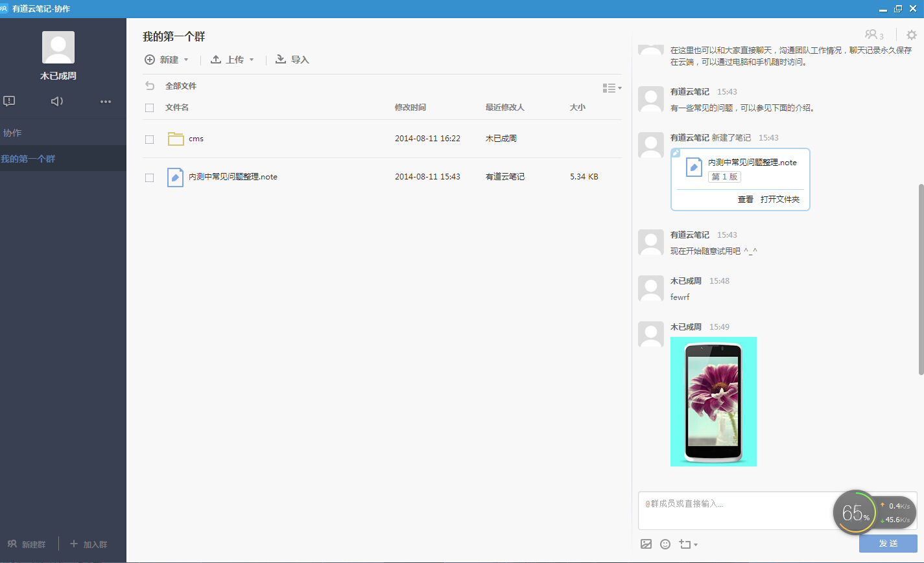Click file name 内测中常见问题整理.note in chat card

point(752,163)
